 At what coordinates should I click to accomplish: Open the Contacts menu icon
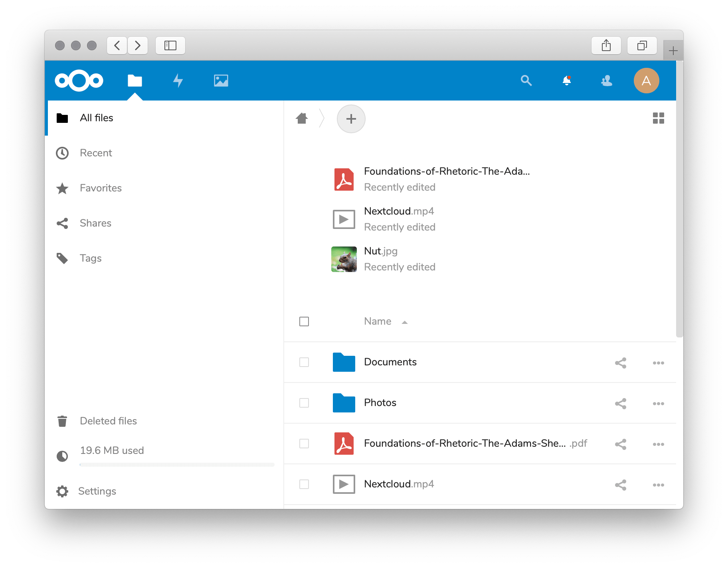(x=606, y=81)
